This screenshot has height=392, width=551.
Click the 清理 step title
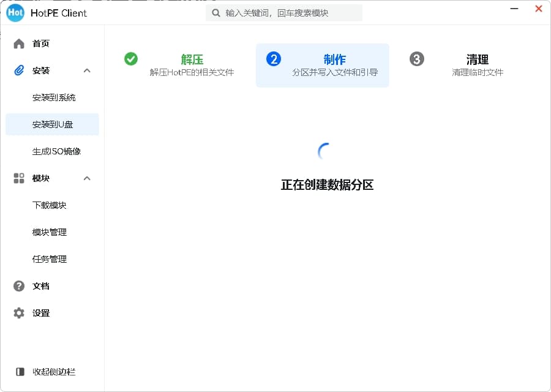[477, 59]
